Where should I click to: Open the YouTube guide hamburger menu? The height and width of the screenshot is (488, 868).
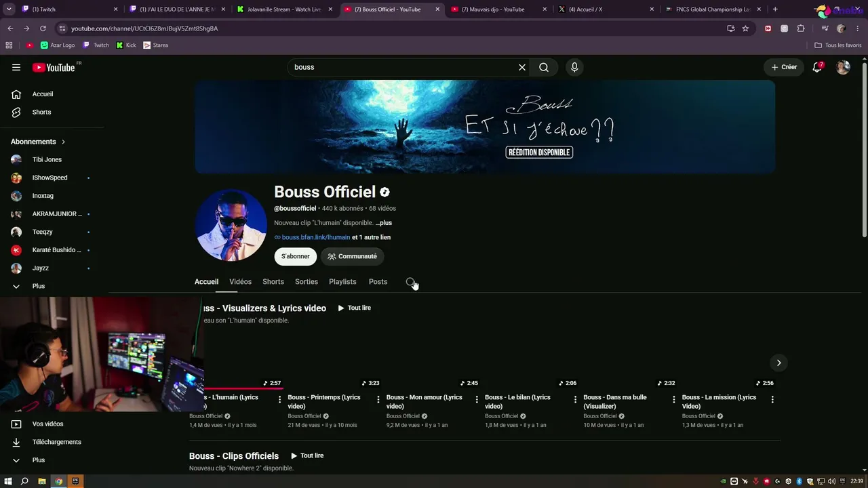(x=16, y=67)
